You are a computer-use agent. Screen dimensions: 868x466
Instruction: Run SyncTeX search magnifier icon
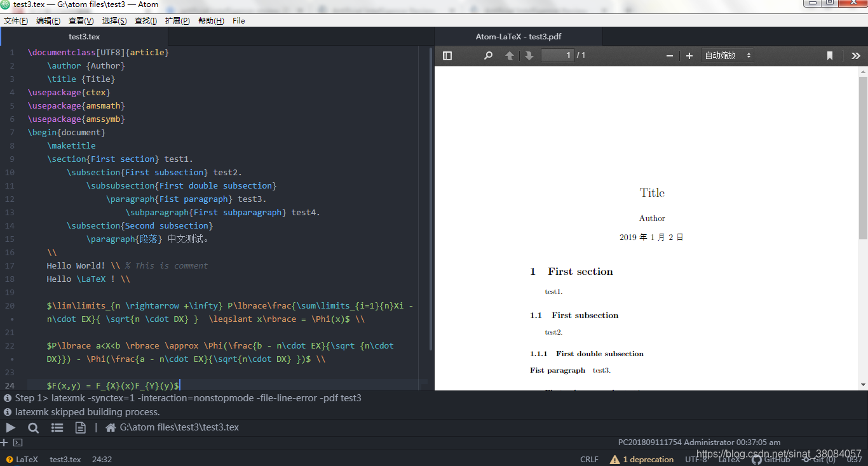34,428
